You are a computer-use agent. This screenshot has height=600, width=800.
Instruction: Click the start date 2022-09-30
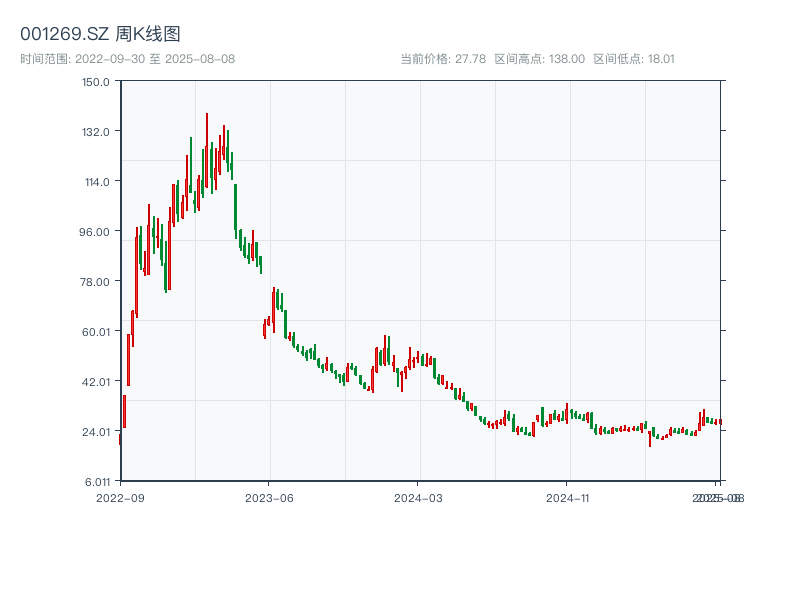[109, 57]
